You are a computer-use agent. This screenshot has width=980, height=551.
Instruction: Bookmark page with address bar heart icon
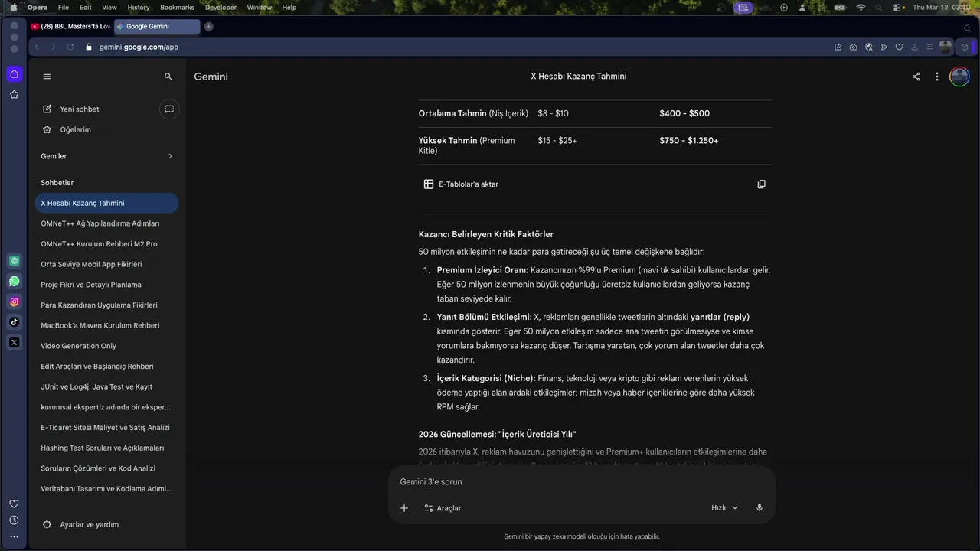click(899, 47)
